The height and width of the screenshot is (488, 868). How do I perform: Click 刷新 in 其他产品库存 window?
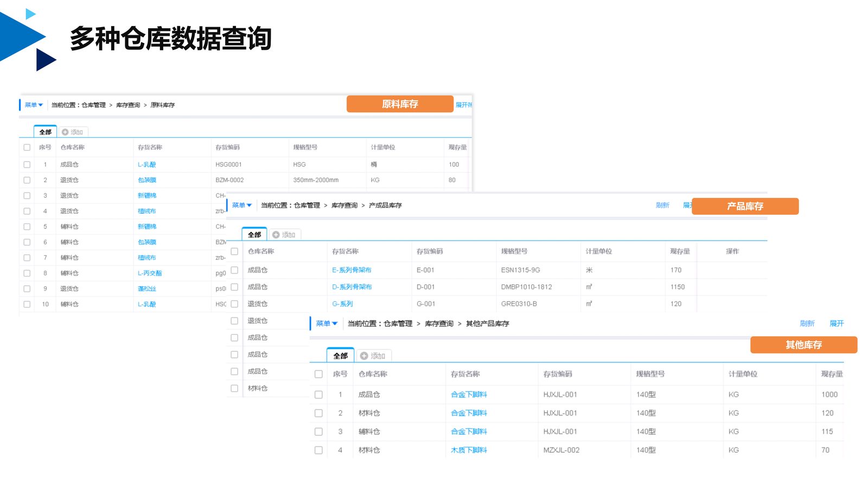pyautogui.click(x=807, y=324)
